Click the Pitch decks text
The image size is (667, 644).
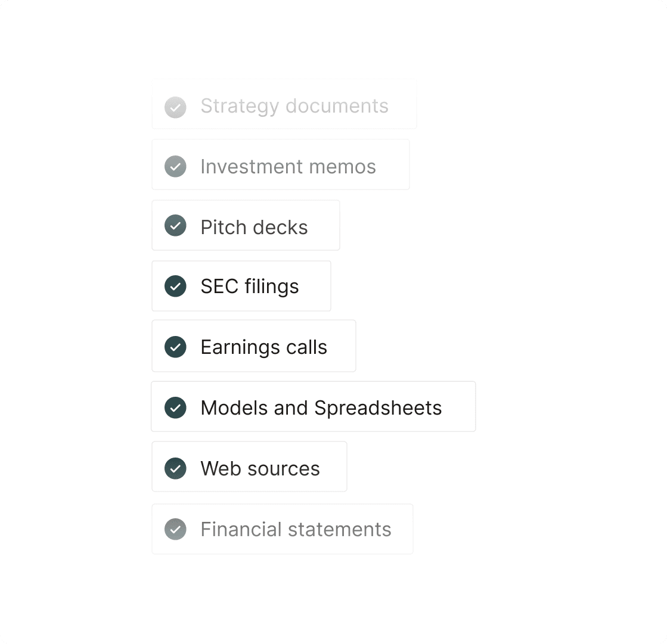point(254,227)
